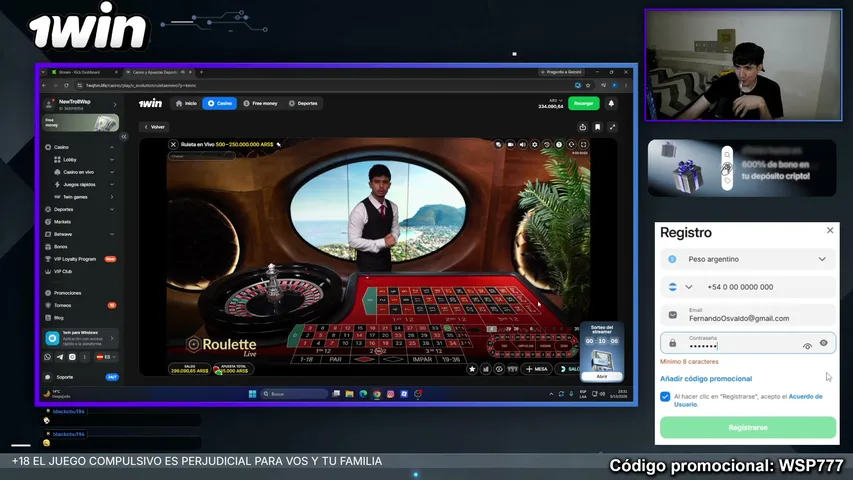Open Chrome from the taskbar
The height and width of the screenshot is (480, 853).
pyautogui.click(x=376, y=393)
